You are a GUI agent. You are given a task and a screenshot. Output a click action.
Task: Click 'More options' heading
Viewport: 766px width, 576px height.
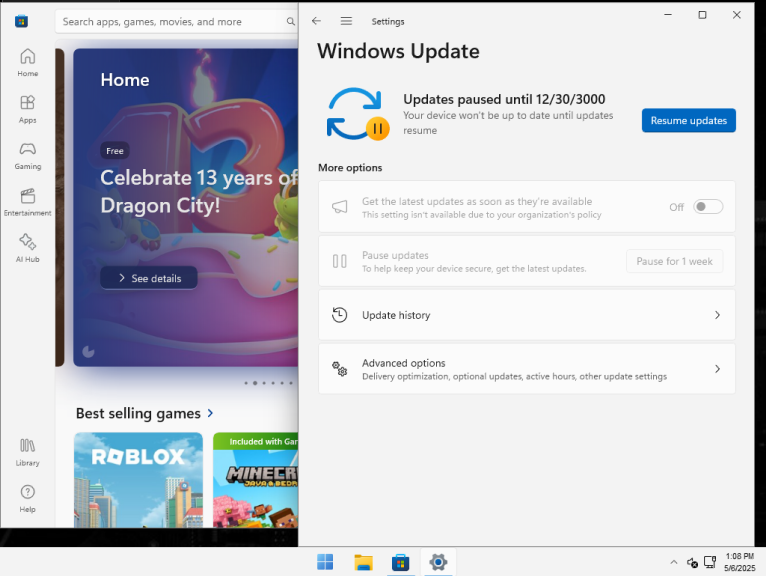[350, 168]
